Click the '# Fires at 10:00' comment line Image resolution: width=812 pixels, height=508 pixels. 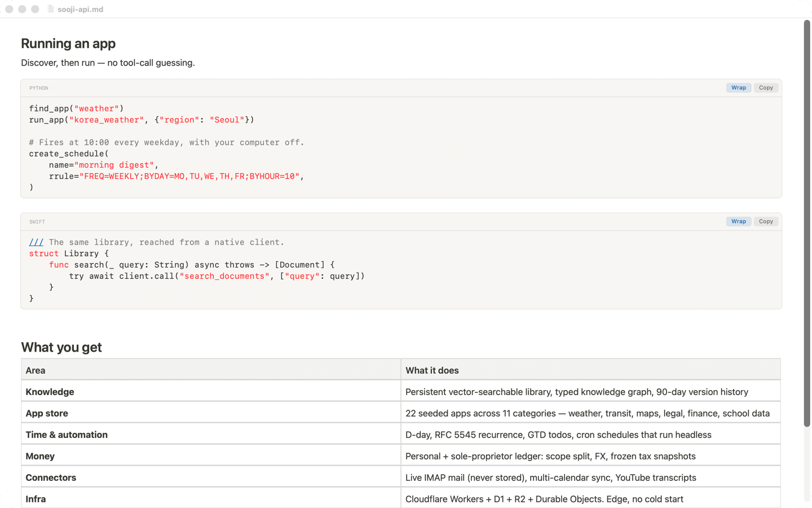pyautogui.click(x=166, y=142)
